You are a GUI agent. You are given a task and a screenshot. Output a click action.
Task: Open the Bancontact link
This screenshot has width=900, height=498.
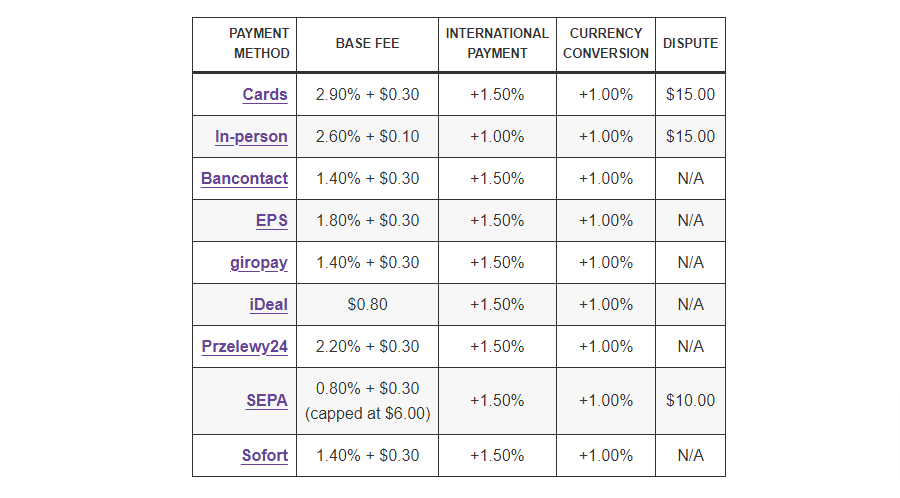[x=244, y=179]
